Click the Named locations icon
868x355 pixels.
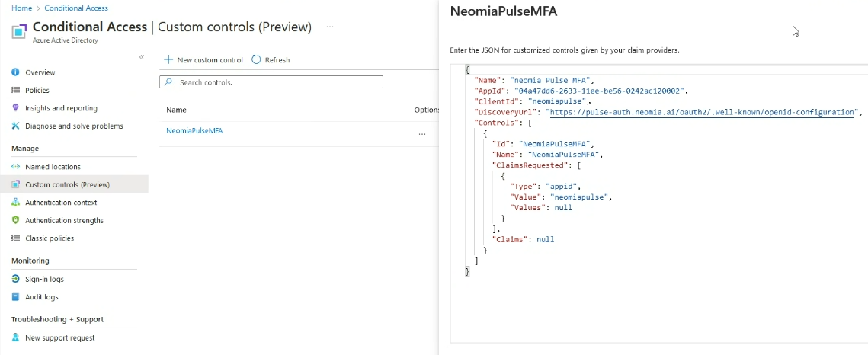coord(15,167)
